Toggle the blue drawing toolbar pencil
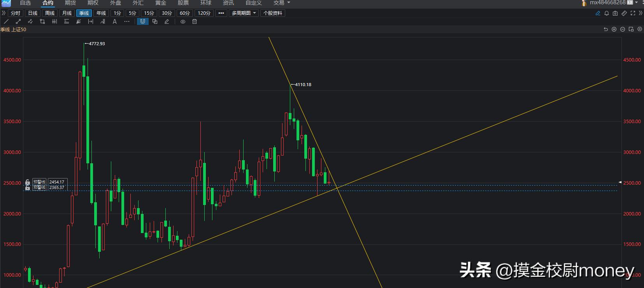 click(598, 13)
